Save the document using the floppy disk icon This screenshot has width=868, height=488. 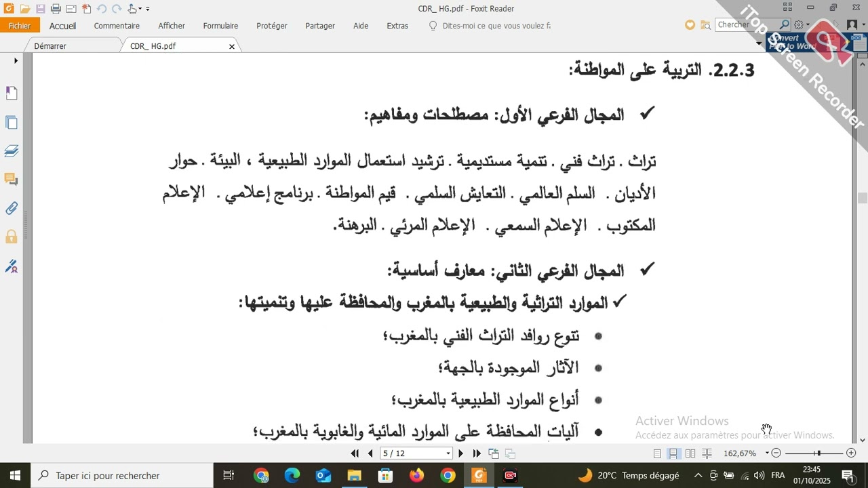click(40, 9)
